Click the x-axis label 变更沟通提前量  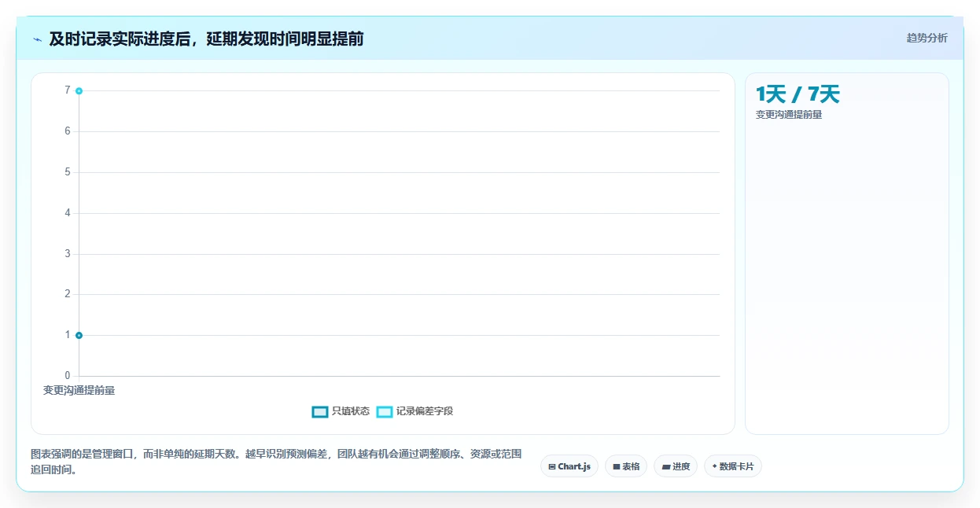(x=79, y=390)
